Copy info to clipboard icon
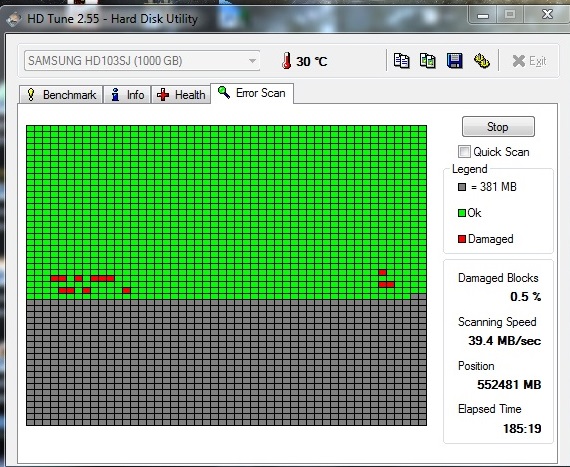This screenshot has width=570, height=467. click(x=402, y=61)
